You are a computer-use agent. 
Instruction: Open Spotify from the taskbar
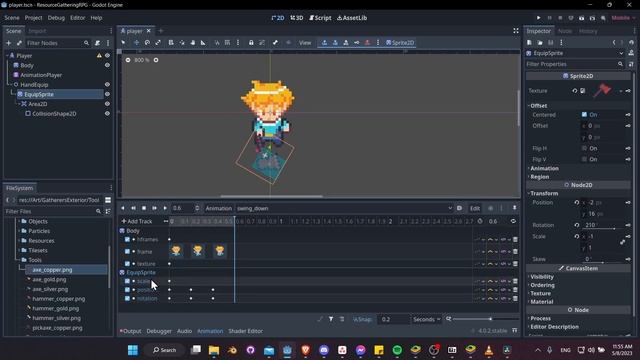click(397, 350)
